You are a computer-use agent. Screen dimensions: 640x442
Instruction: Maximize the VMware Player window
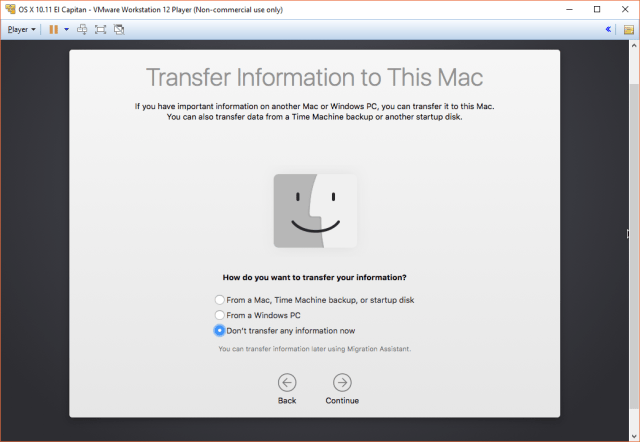597,9
